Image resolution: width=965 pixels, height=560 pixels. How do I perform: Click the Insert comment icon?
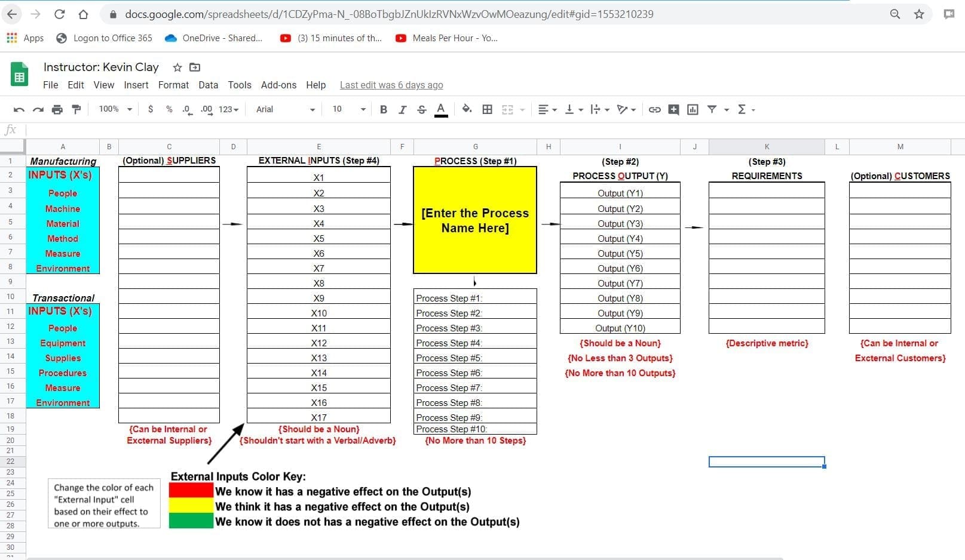[673, 109]
